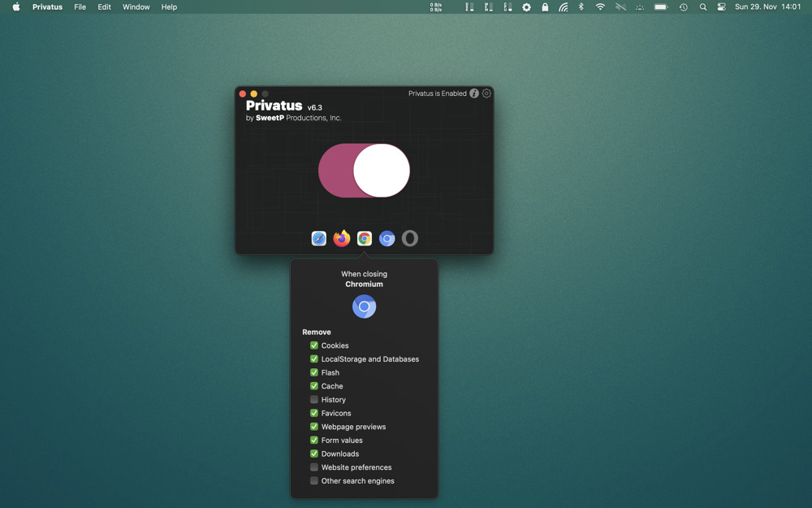Screen dimensions: 812x508
Task: Select the Opera browser icon
Action: 409,238
